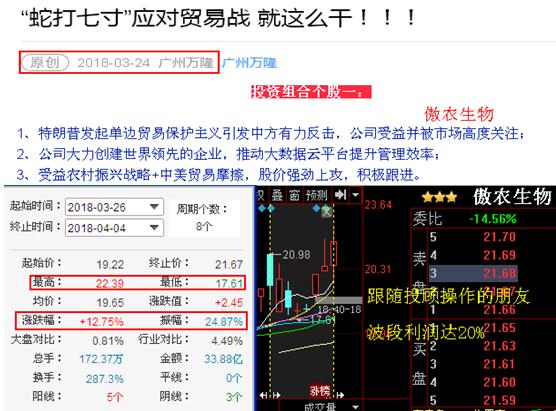Select buy price 21.65
This screenshot has height=411, width=556.
pos(500,328)
